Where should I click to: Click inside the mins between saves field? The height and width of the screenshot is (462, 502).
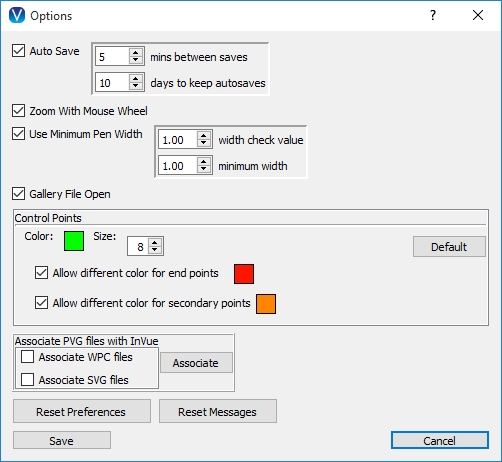(x=112, y=56)
